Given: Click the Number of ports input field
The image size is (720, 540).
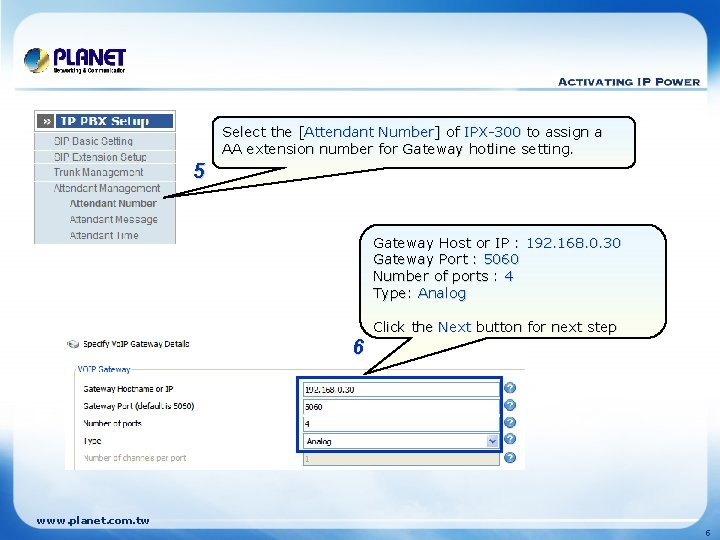Looking at the screenshot, I should (401, 424).
